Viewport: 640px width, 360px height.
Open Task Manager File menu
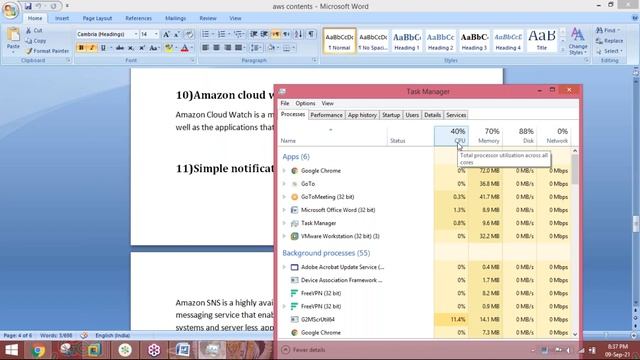(285, 103)
